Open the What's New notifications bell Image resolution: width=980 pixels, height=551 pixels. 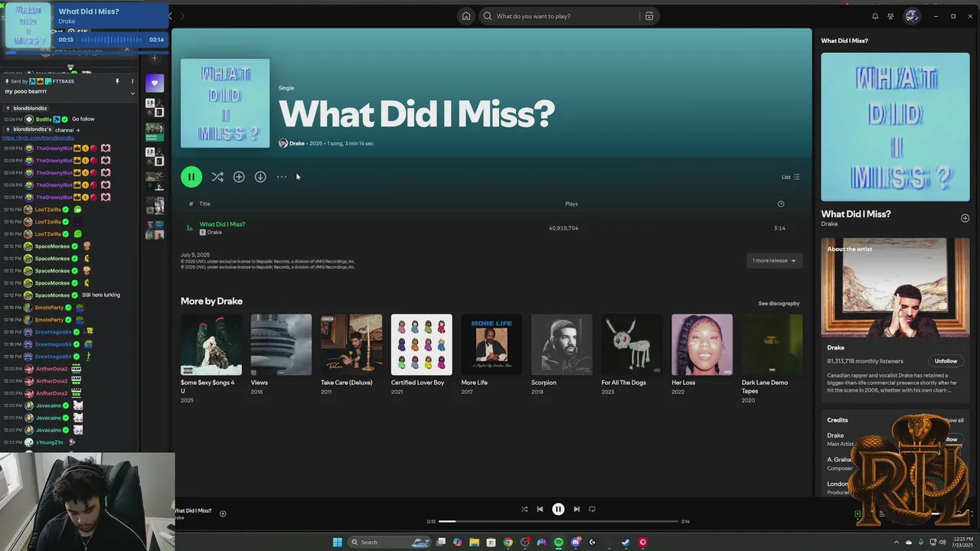(875, 16)
